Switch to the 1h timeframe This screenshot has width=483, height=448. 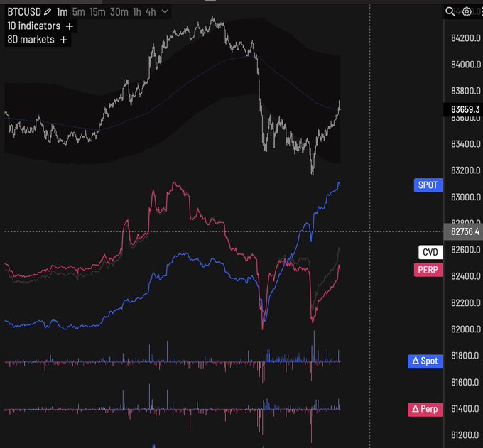click(x=137, y=12)
